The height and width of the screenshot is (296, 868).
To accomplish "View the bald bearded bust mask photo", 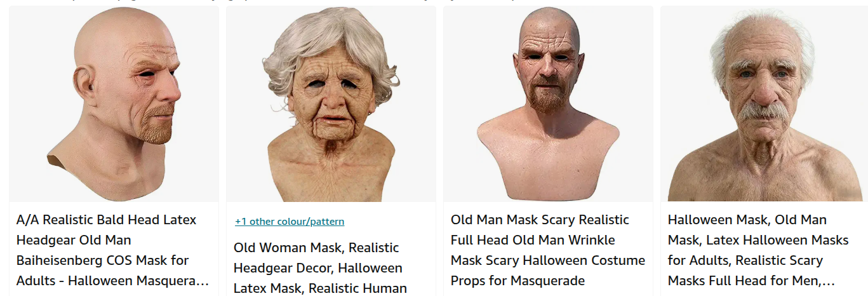I will pos(548,104).
